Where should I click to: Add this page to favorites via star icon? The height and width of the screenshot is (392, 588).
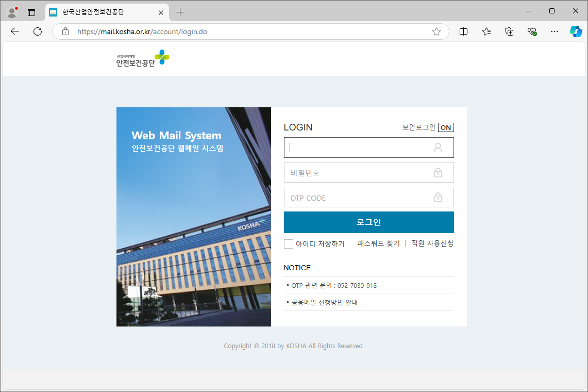tap(436, 31)
